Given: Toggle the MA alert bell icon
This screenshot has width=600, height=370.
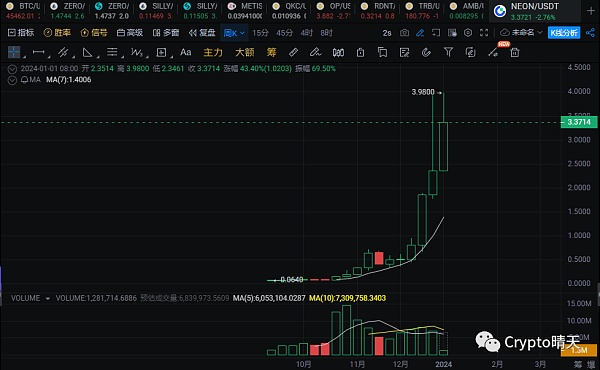Looking at the screenshot, I should (x=24, y=80).
